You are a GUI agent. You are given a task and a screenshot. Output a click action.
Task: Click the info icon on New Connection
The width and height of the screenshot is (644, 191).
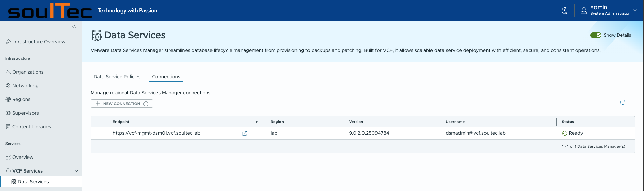tap(146, 104)
